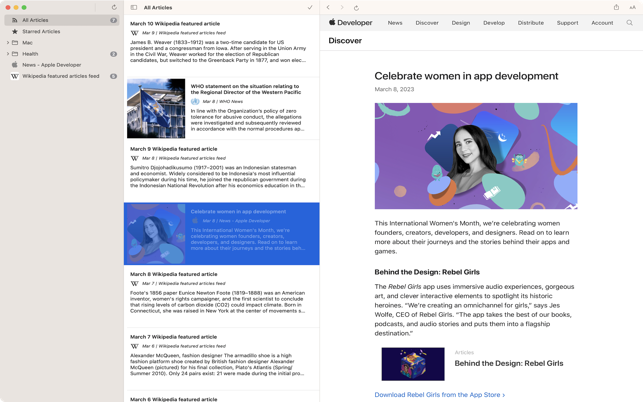
Task: Open the Distribute menu item
Action: (531, 23)
